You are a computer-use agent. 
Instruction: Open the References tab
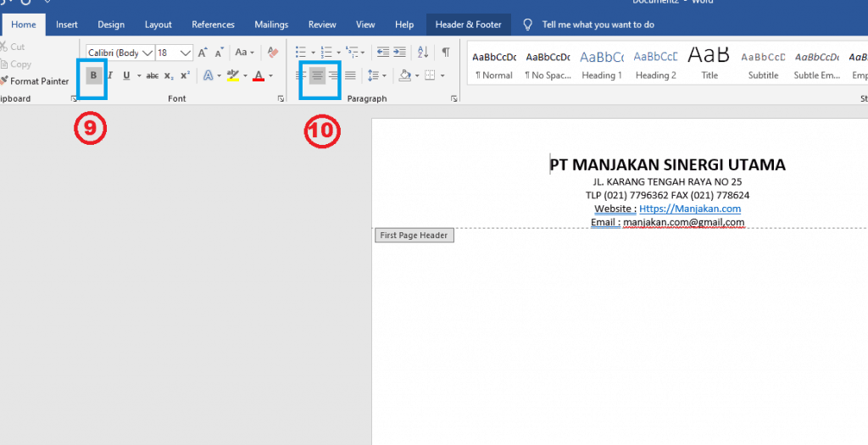pos(213,25)
